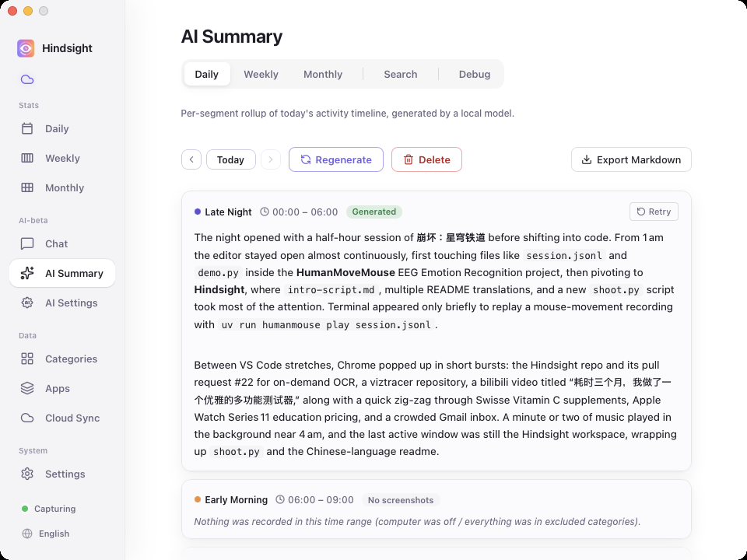This screenshot has width=747, height=560.
Task: Click the Hindsight eye logo icon
Action: coord(26,48)
